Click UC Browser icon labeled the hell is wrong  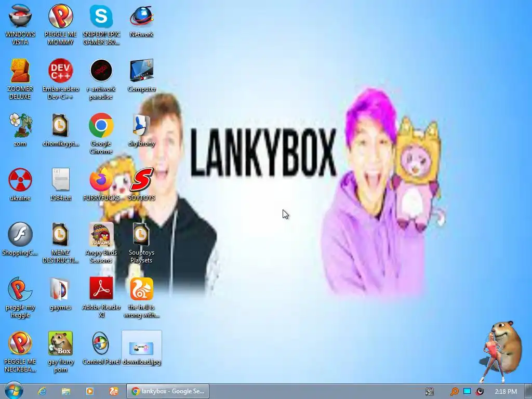[x=141, y=298]
